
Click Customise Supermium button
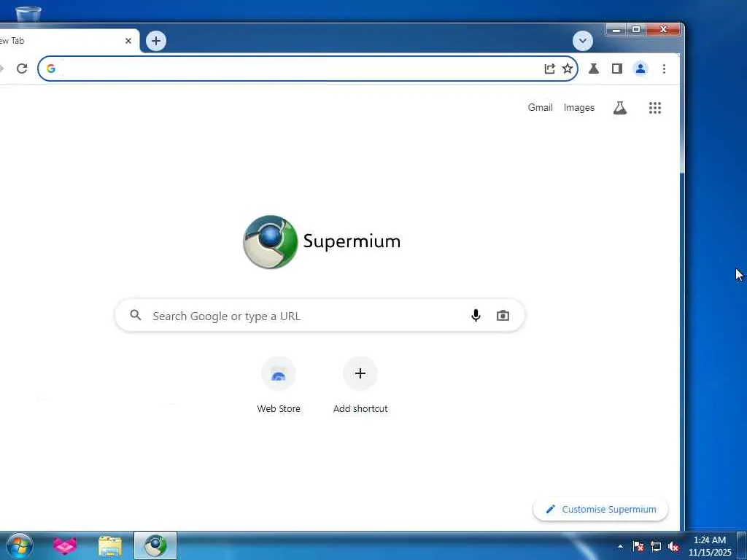click(601, 510)
